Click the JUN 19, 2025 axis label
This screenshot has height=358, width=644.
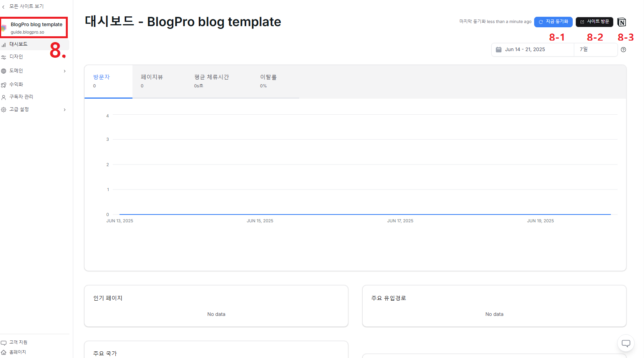[x=540, y=221]
